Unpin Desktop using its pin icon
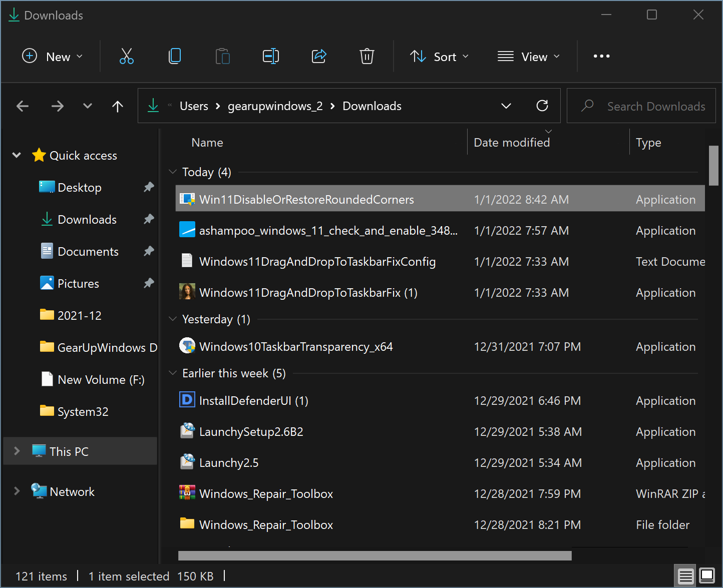Screen dimensions: 723x588 click(x=149, y=187)
